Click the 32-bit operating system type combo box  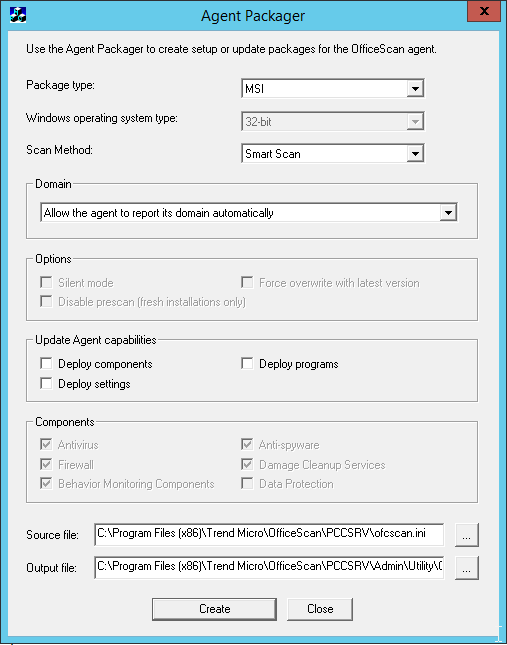point(333,121)
